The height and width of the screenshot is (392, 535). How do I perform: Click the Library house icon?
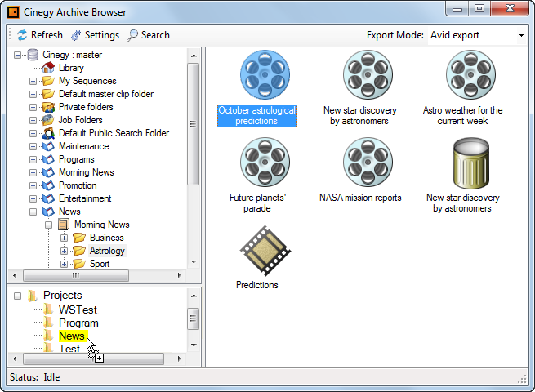tap(48, 68)
